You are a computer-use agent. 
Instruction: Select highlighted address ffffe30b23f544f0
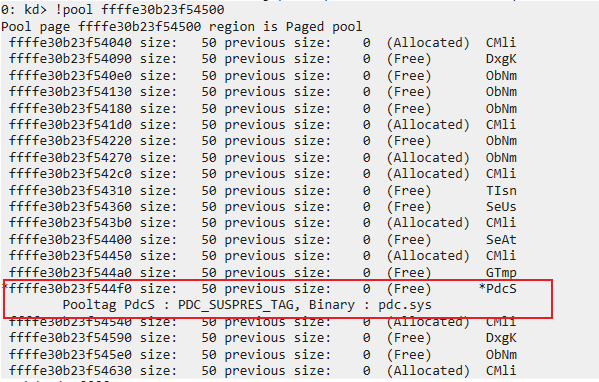[x=70, y=288]
